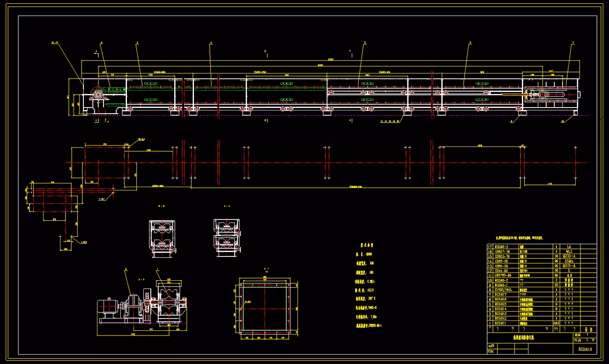Click the RGS40.0 drawing number in title block
The width and height of the screenshot is (609, 364).
[585, 349]
